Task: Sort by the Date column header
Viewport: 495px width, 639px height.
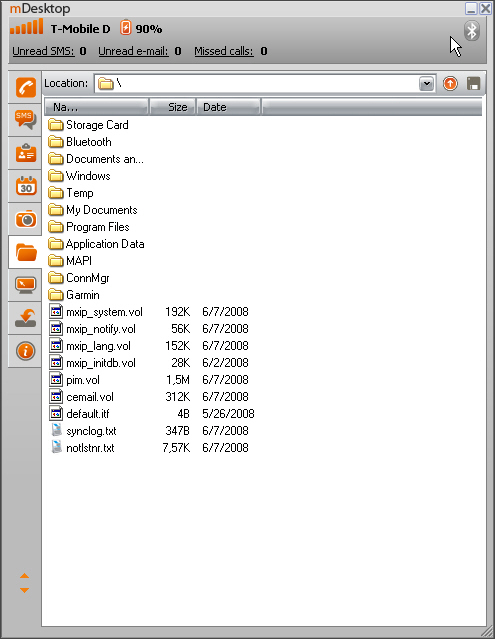Action: [229, 107]
